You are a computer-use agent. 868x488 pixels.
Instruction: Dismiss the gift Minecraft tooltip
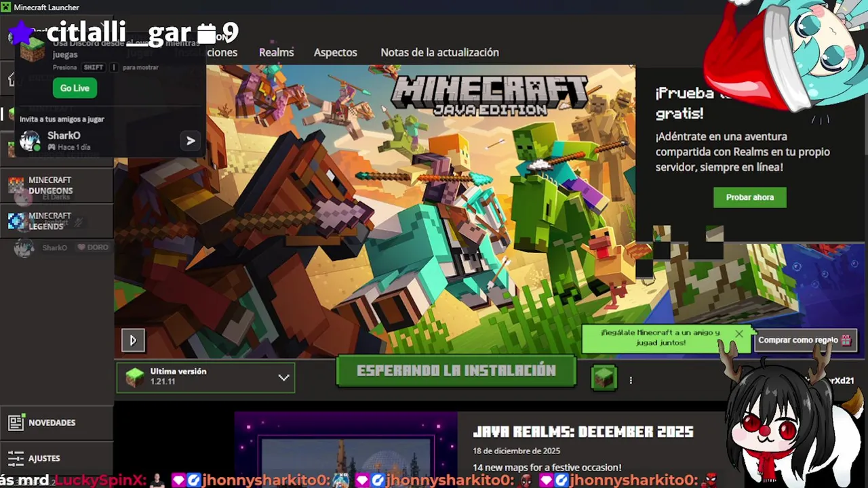point(738,333)
